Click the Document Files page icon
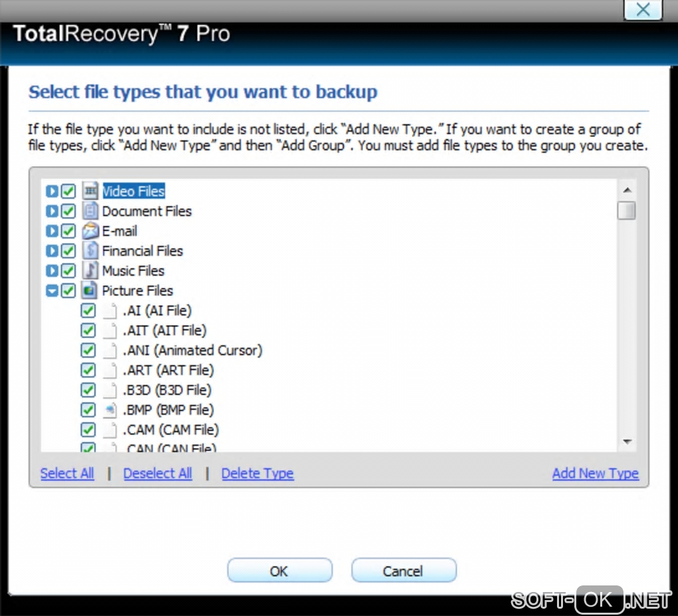Screen dimensions: 678x616 [x=90, y=211]
